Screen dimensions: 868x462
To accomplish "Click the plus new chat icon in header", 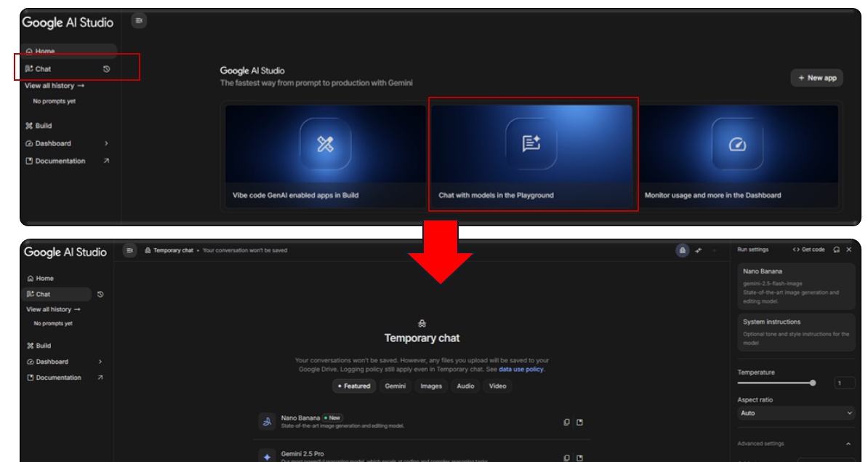I will pos(714,250).
